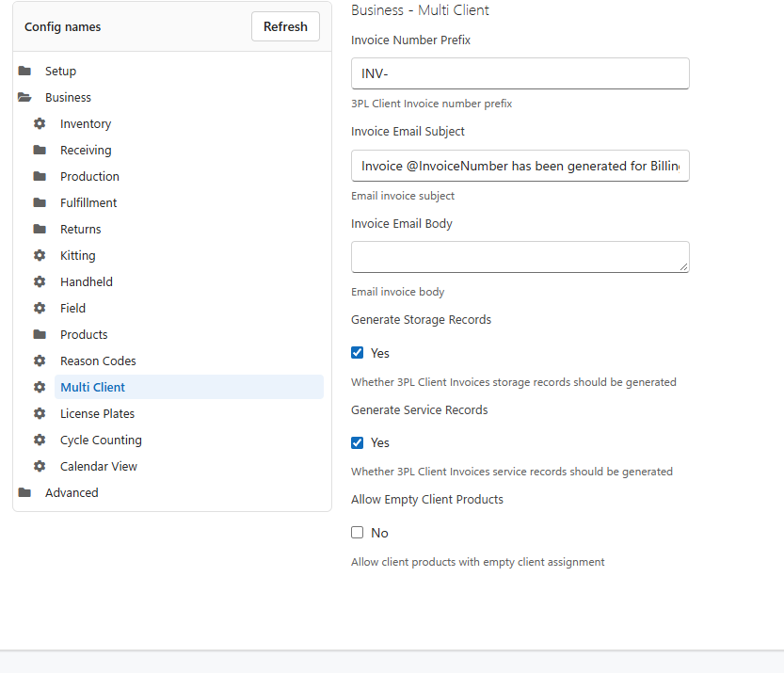Open Reason Codes config
Screen dimensions: 784x673
click(x=98, y=361)
